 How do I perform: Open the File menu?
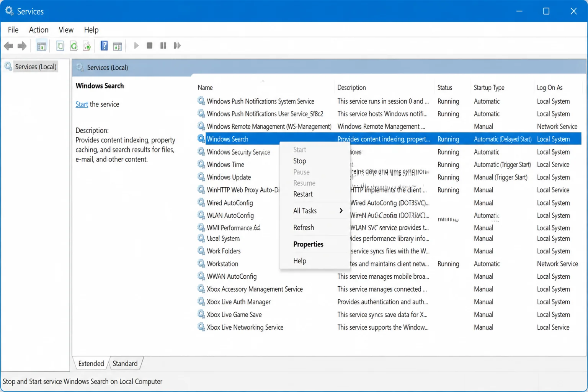13,29
